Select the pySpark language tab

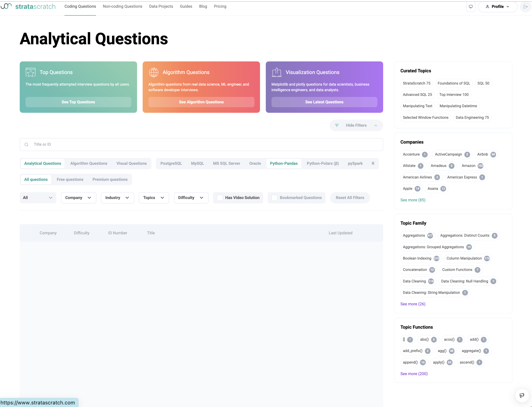(355, 163)
